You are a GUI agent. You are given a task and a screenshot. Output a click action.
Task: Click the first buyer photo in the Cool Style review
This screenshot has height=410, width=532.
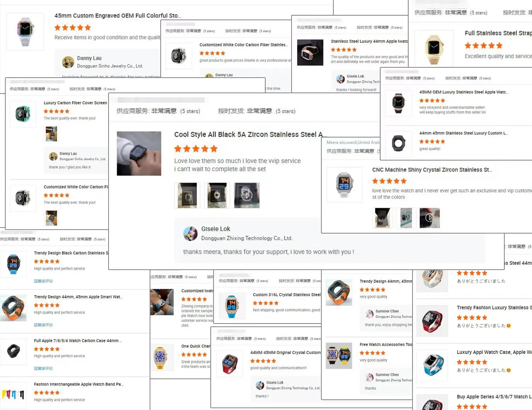point(187,195)
